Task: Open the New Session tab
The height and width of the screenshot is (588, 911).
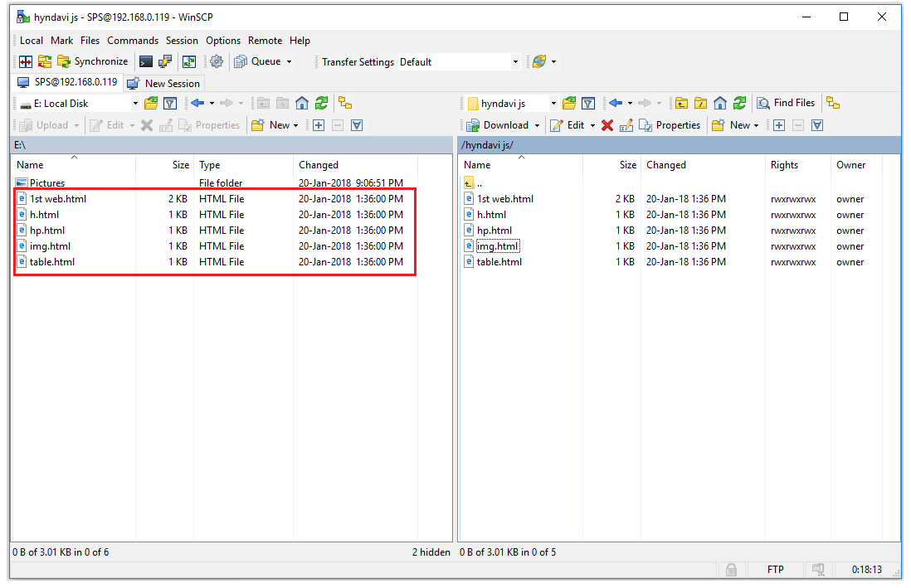Action: (x=164, y=84)
